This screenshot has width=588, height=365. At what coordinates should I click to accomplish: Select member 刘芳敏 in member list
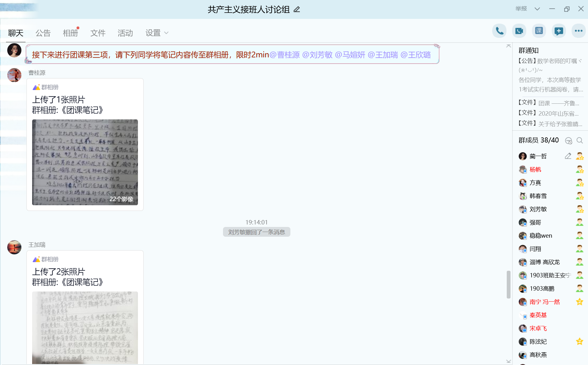538,209
